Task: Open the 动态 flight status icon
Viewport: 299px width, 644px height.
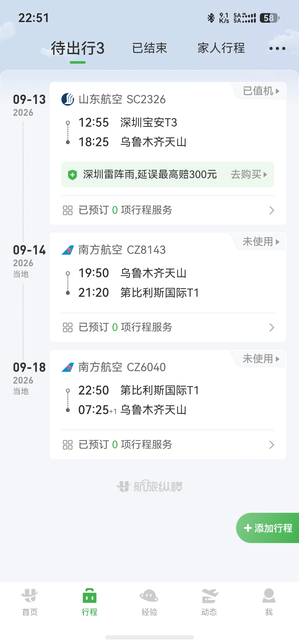Action: [x=209, y=596]
